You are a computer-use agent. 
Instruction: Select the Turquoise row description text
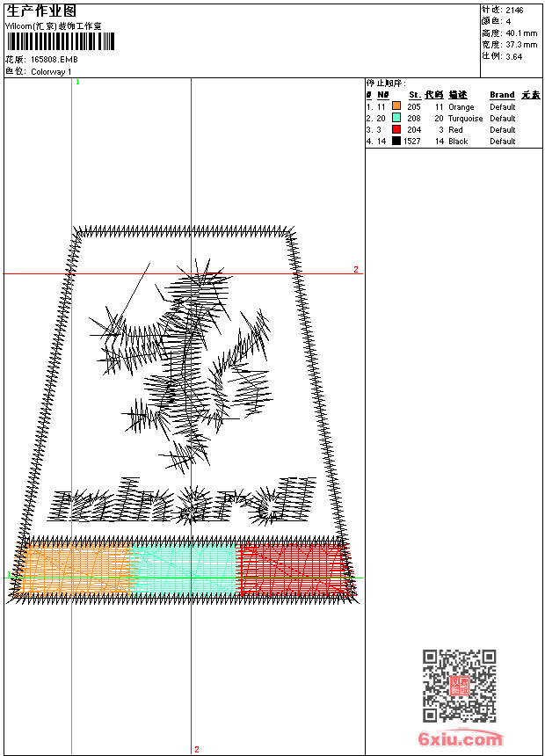click(465, 119)
